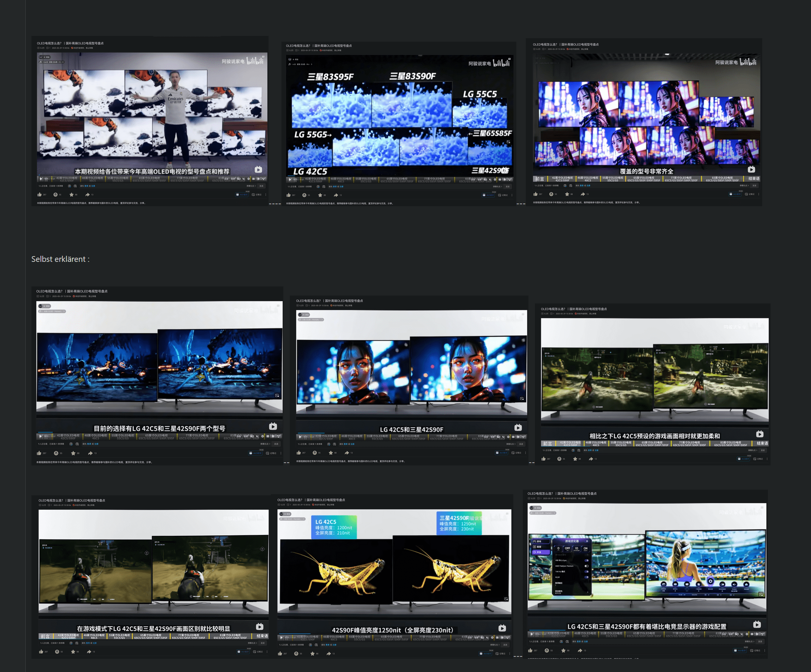Open AI assistant button under the tennis player video
The height and width of the screenshot is (672, 811).
pos(739,651)
